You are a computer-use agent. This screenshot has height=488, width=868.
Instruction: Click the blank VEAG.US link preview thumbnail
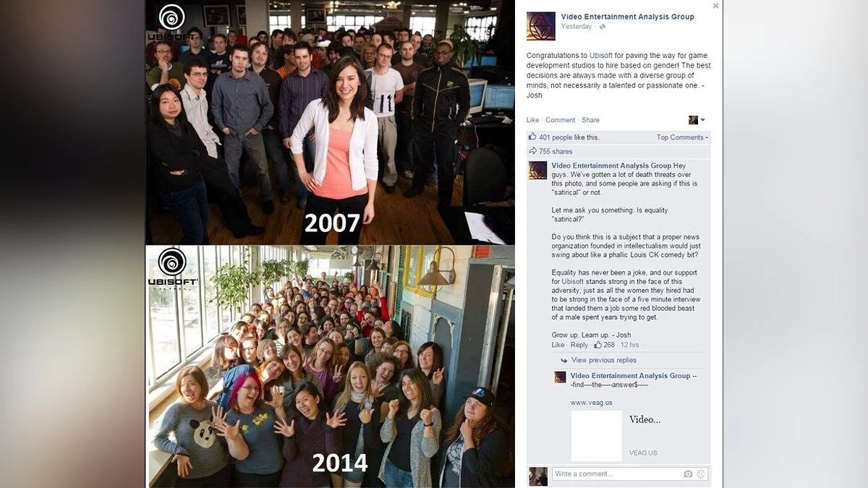[596, 436]
